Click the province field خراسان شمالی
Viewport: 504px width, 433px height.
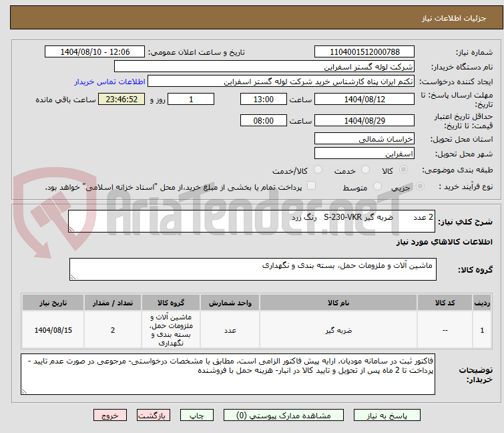pos(364,138)
